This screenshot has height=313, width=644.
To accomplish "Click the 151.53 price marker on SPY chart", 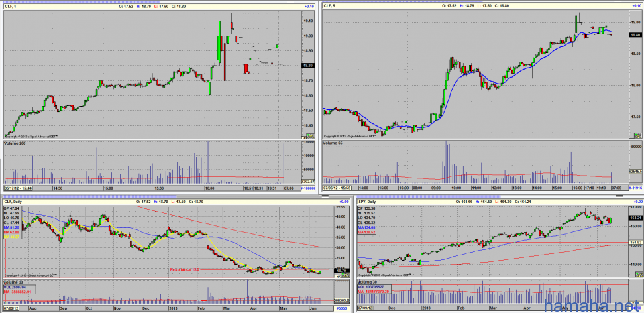I will click(635, 243).
